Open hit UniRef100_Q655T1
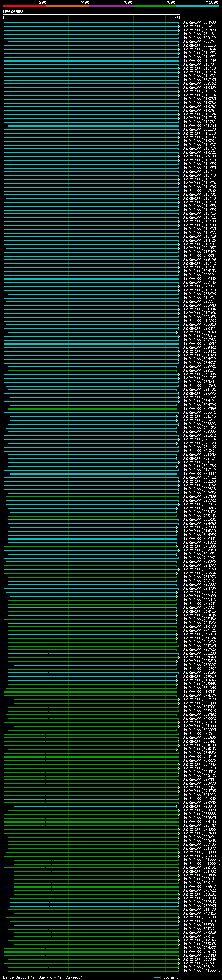This screenshot has height=980, width=222. (x=199, y=412)
